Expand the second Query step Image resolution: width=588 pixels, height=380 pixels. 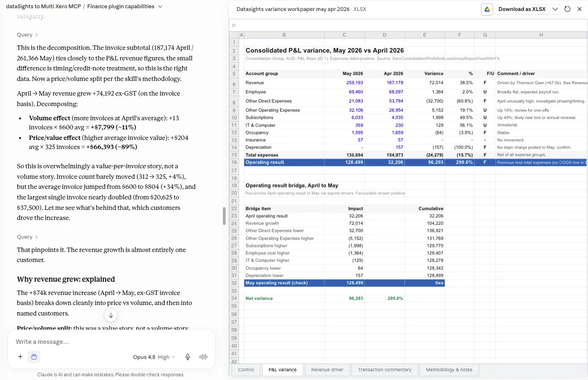coord(27,237)
